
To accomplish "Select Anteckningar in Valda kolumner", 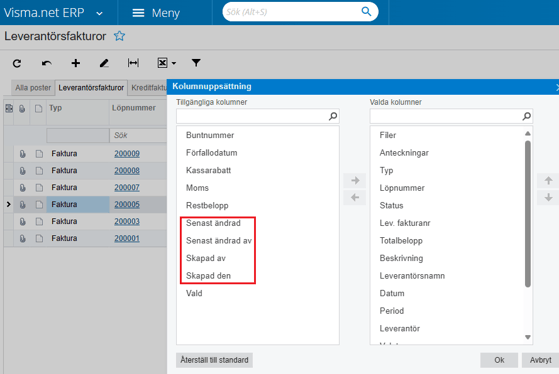I will point(404,153).
